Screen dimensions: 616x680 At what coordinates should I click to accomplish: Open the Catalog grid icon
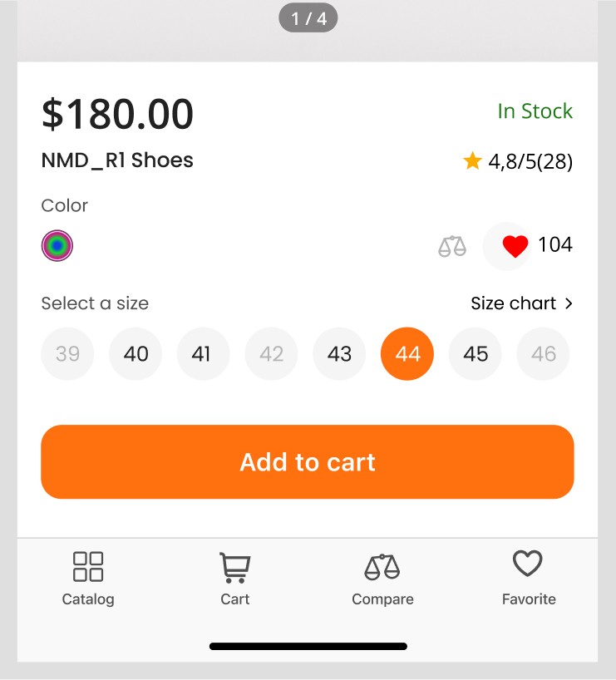coord(88,566)
